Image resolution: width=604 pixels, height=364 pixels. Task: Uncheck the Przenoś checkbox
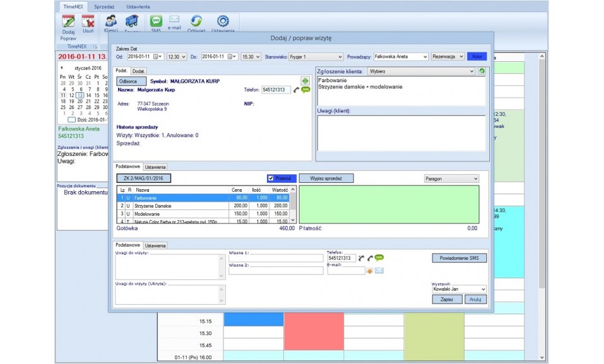point(271,179)
